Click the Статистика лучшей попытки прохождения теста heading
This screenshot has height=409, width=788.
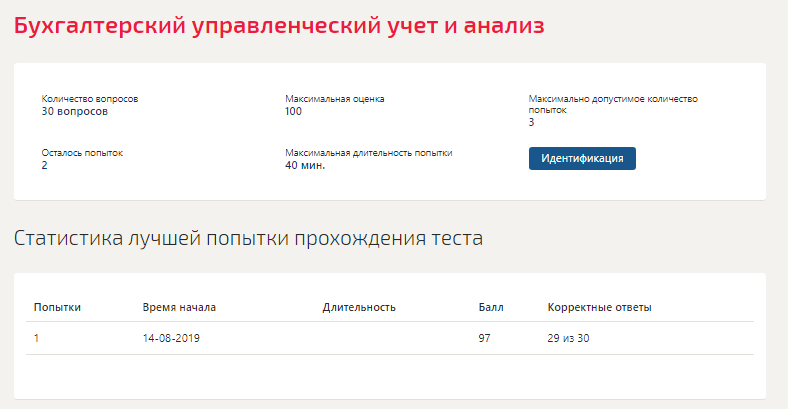tap(248, 238)
